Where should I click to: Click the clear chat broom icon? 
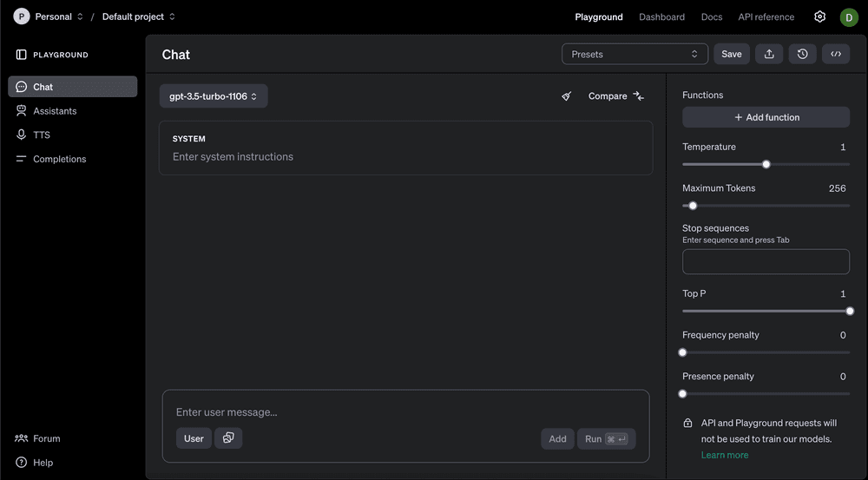coord(567,96)
